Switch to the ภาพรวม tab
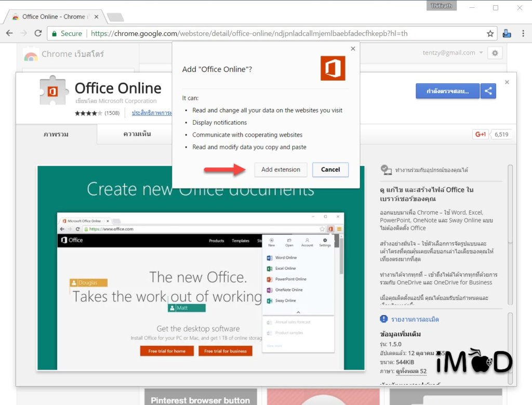 [x=56, y=134]
